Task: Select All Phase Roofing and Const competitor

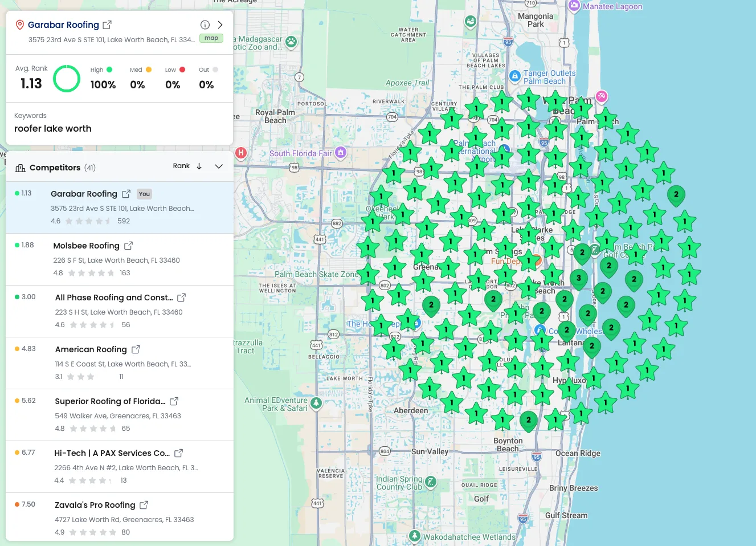Action: click(120, 311)
